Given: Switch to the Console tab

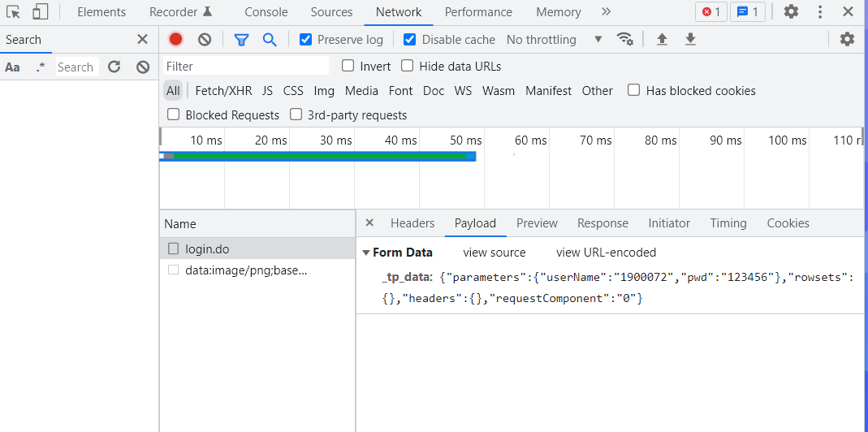Looking at the screenshot, I should pos(266,11).
